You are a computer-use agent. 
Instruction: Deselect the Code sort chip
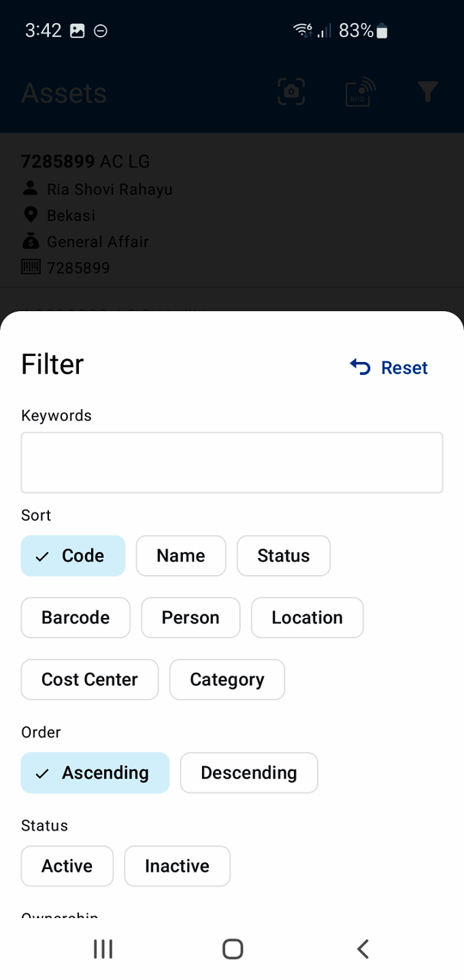coord(73,556)
